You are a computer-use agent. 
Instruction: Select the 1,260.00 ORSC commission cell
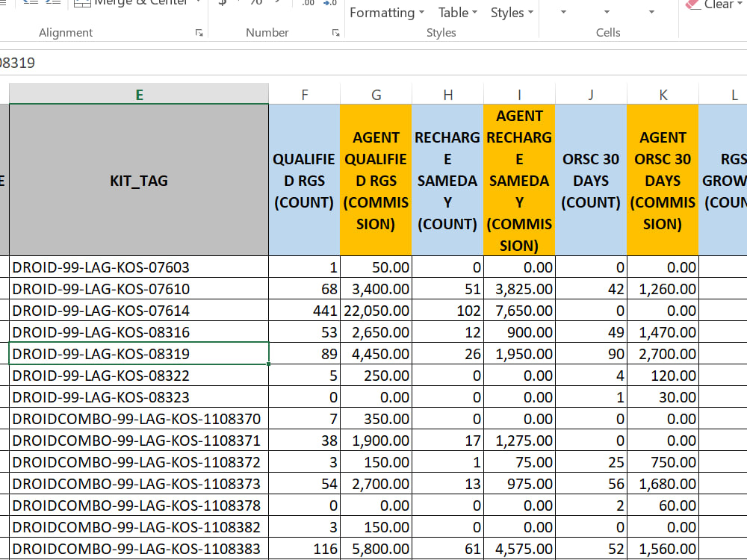663,288
